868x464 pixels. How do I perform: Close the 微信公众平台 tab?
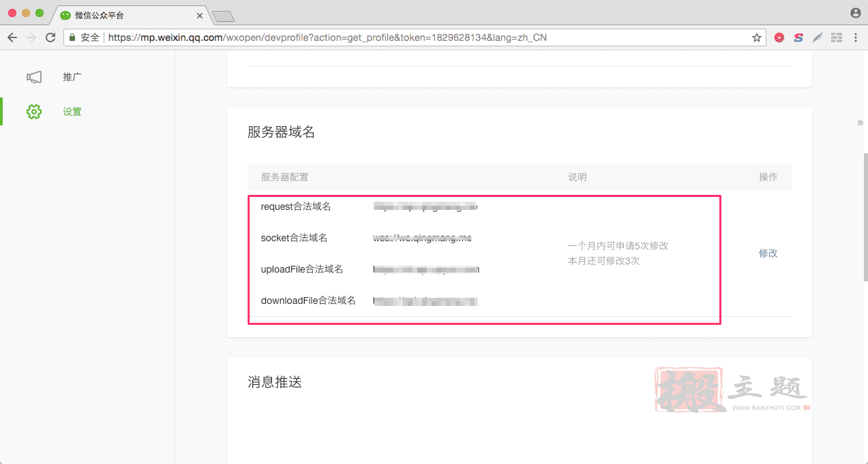click(x=200, y=15)
